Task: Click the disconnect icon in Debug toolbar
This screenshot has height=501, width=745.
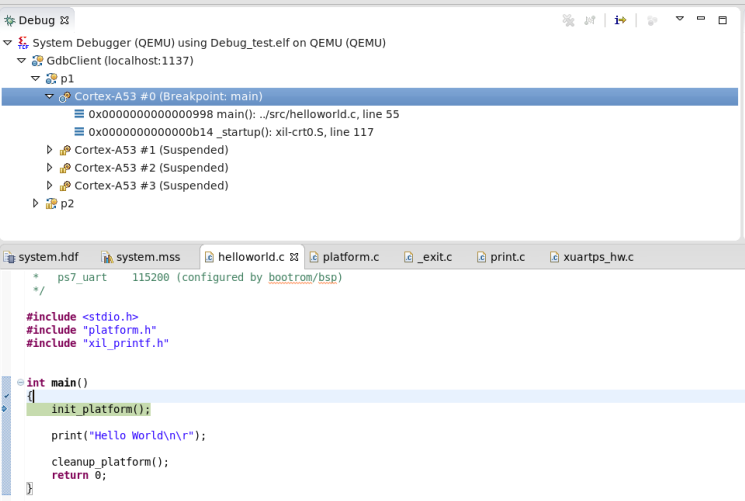Action: point(590,20)
